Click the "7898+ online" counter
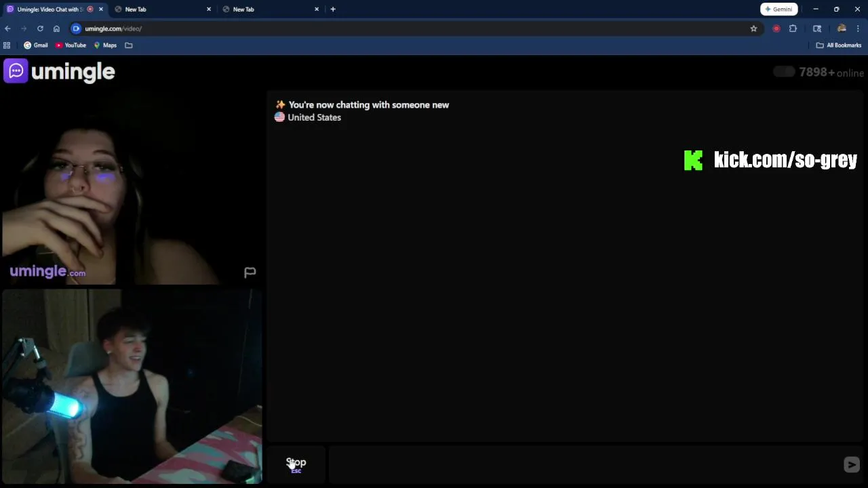 click(831, 73)
